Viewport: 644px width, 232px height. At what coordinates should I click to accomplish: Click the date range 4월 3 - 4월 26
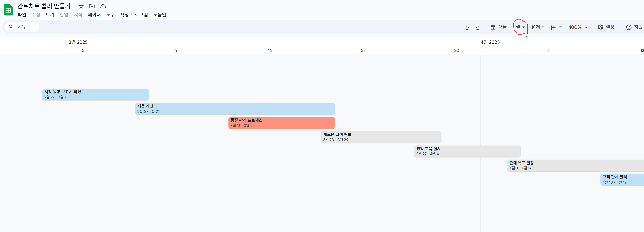pos(521,168)
